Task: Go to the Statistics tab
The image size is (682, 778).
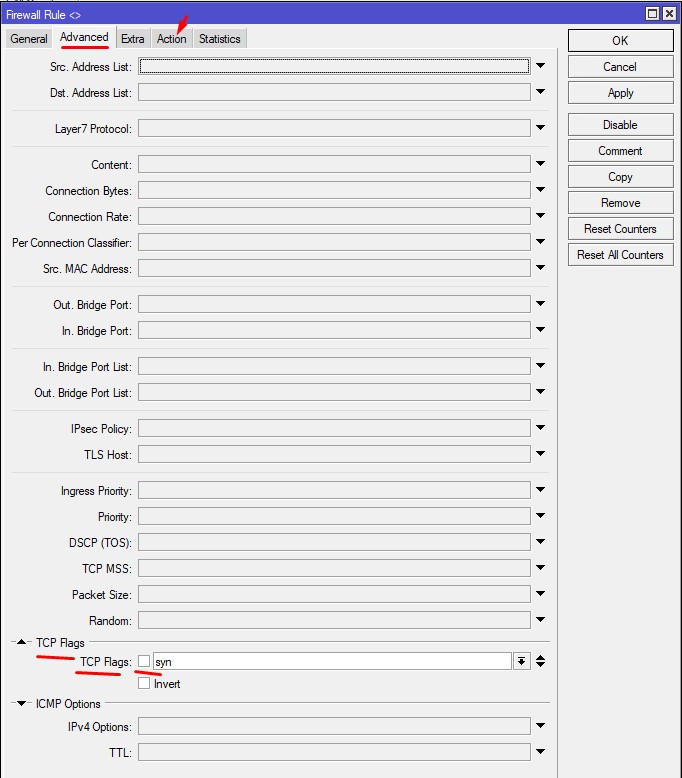Action: [219, 39]
